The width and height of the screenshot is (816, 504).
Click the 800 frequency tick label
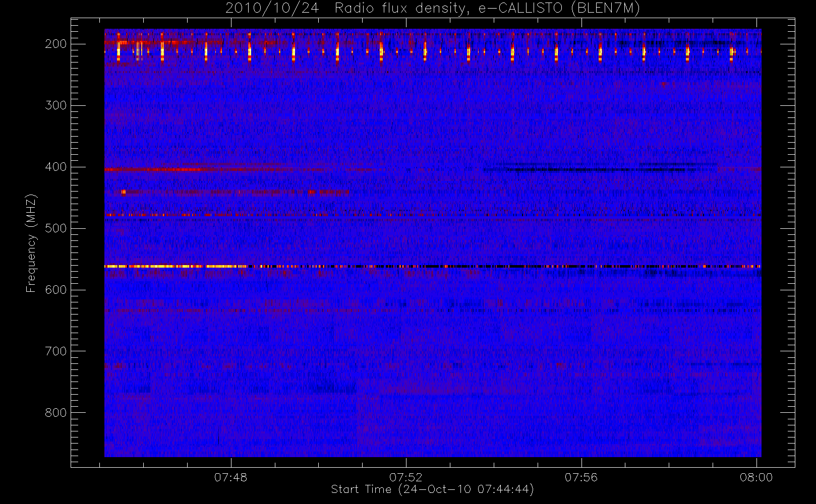click(x=55, y=413)
